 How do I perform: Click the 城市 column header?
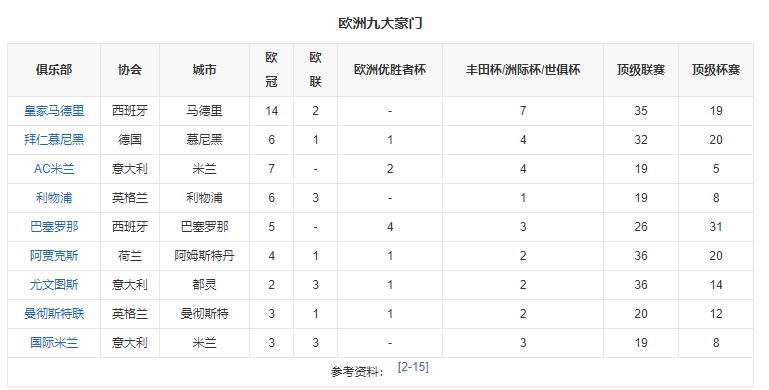(x=205, y=70)
